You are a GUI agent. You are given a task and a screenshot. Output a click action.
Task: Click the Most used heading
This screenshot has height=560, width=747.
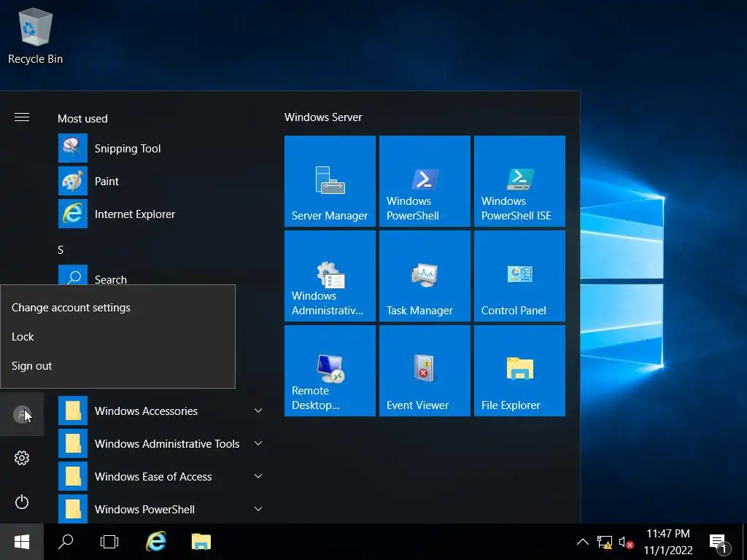tap(82, 119)
